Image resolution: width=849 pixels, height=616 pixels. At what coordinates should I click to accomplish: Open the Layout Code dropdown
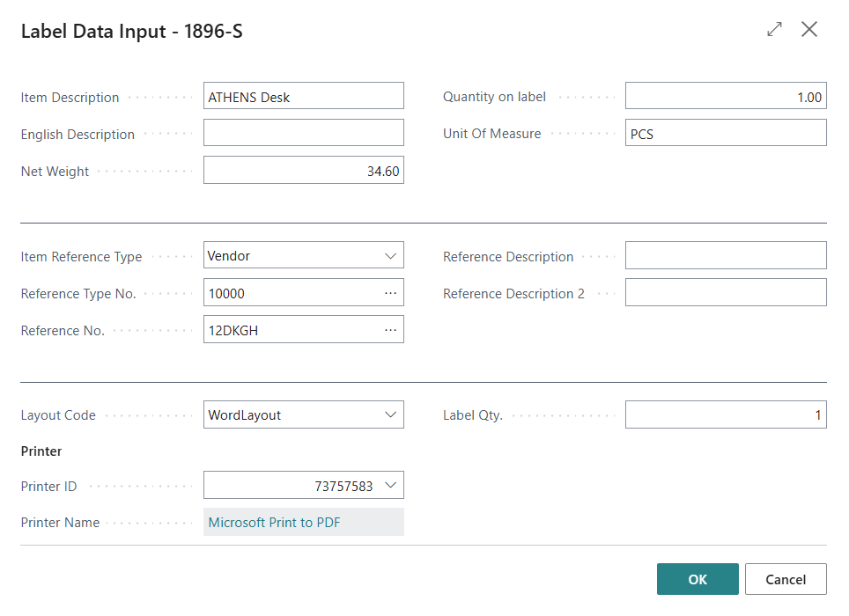390,414
